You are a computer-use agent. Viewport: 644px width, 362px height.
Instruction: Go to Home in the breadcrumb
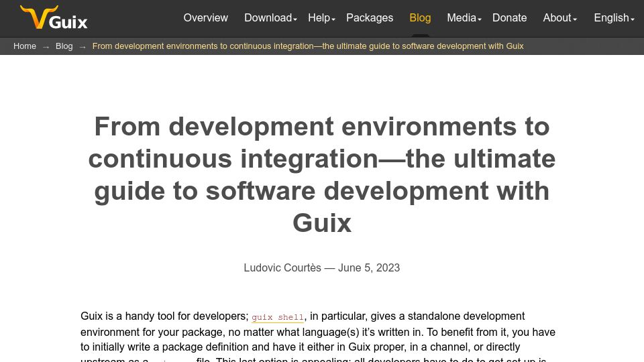point(25,46)
